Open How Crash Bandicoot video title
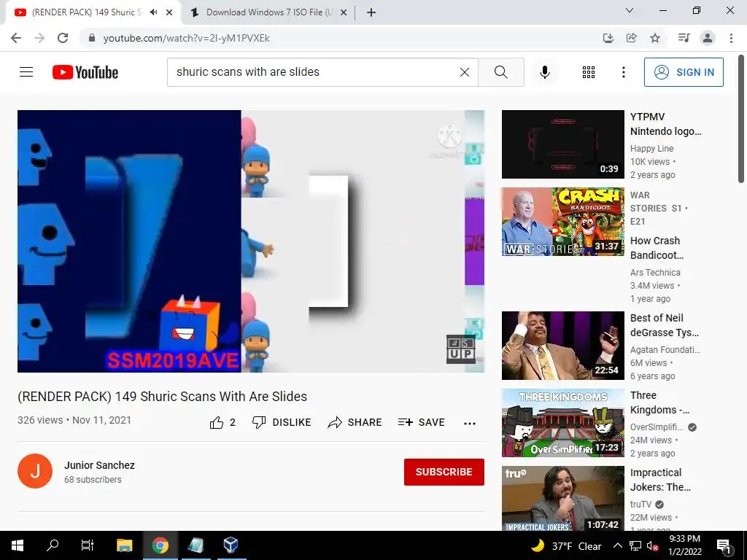This screenshot has height=560, width=747. 657,248
